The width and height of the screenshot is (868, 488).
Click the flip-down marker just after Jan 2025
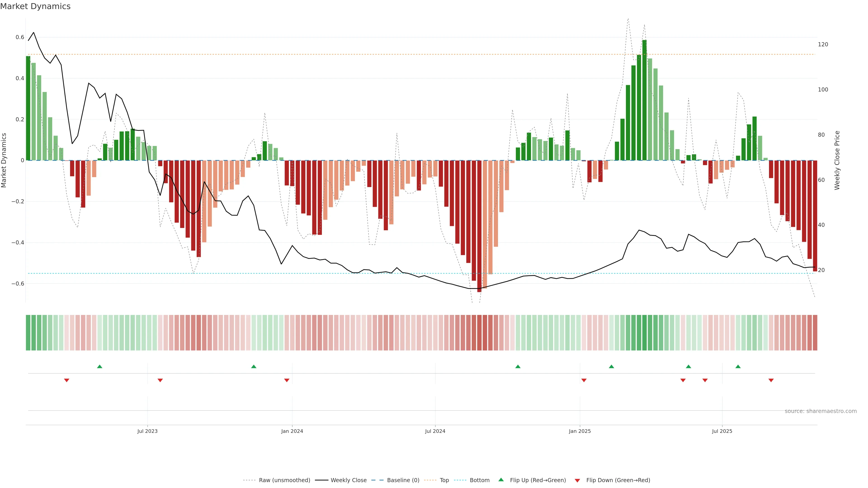point(584,380)
